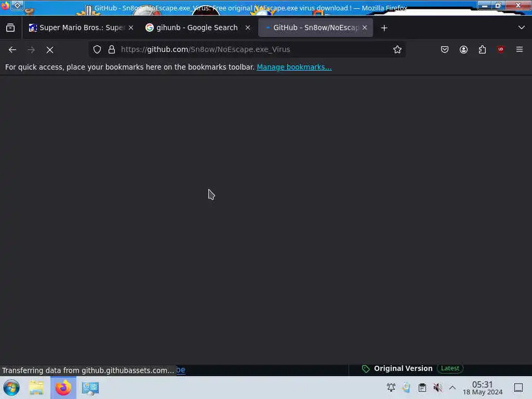The width and height of the screenshot is (532, 399).
Task: Open clipboard tray icon
Action: tap(422, 387)
